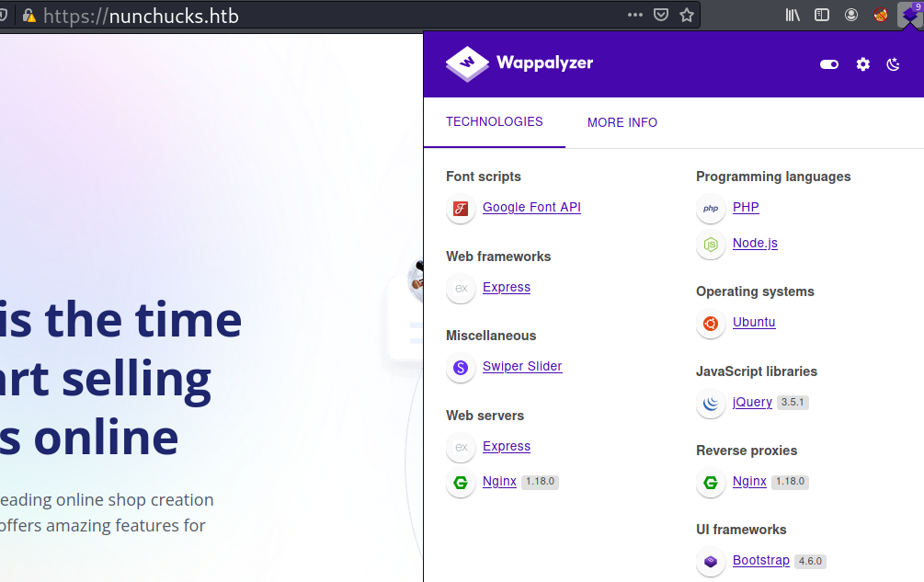Save the page to Pocket

click(x=661, y=15)
